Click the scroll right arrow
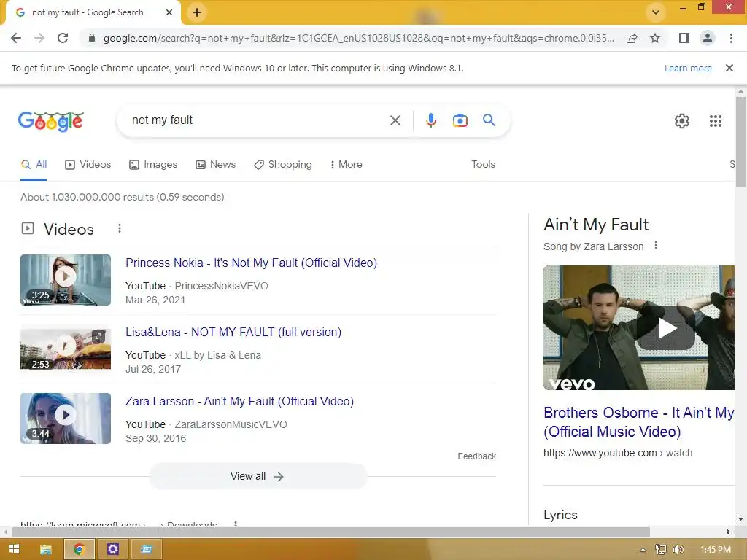This screenshot has width=747, height=560. [x=728, y=532]
